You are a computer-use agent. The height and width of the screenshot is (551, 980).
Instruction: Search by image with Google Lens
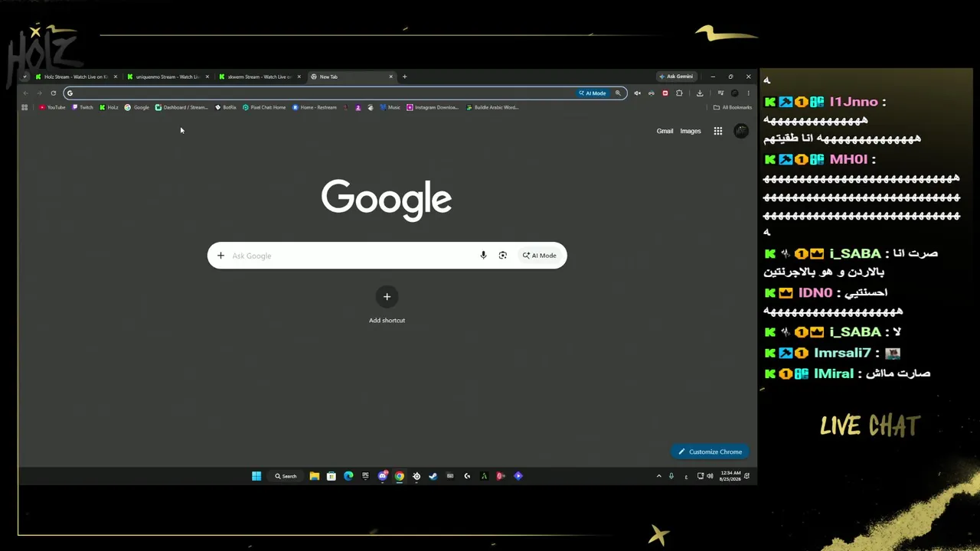coord(503,256)
